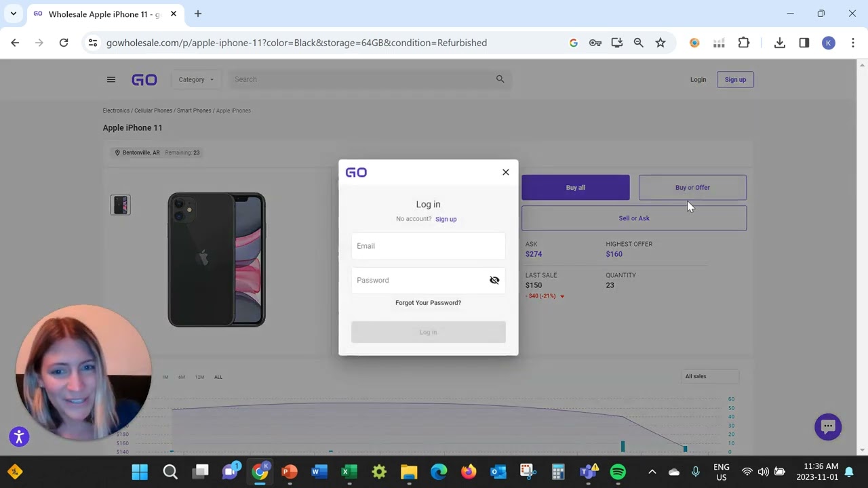The height and width of the screenshot is (488, 868).
Task: Open Windows Search from the taskbar
Action: click(170, 472)
